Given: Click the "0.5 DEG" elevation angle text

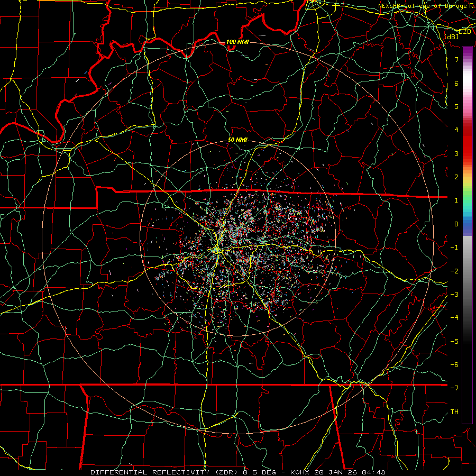Looking at the screenshot, I should [260, 472].
